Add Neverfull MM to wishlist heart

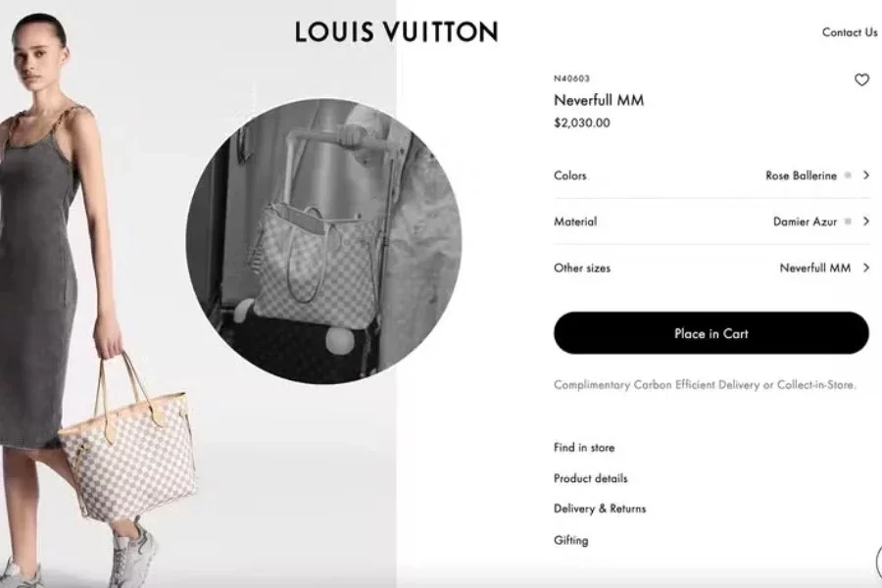point(861,80)
